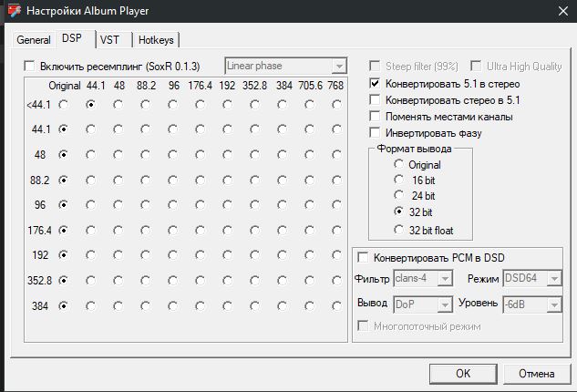This screenshot has width=577, height=392.
Task: Close the Album Player settings window
Action: (563, 11)
